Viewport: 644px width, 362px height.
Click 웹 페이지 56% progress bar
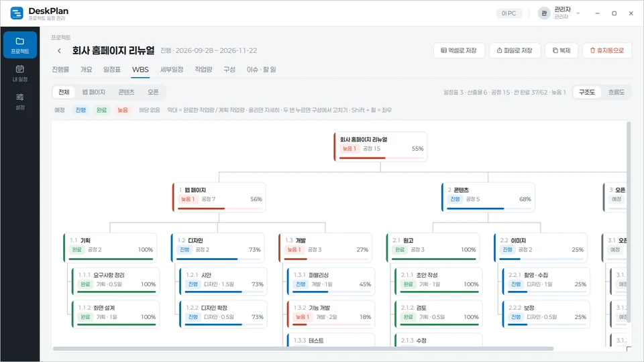click(220, 208)
